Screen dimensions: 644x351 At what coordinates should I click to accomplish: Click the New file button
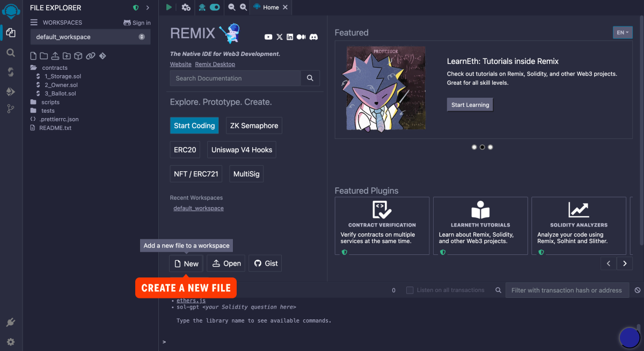(x=187, y=264)
